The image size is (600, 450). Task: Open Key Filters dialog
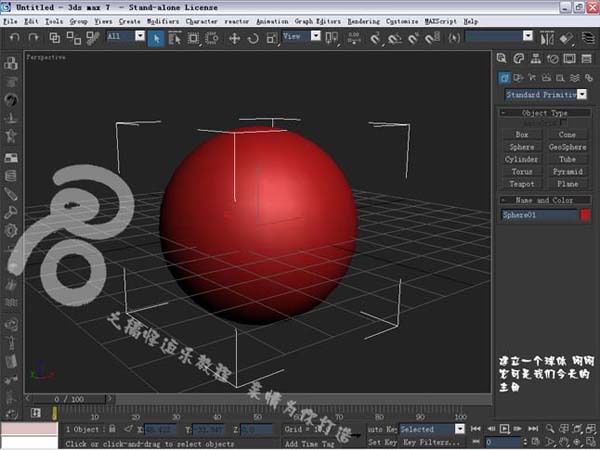pos(432,443)
